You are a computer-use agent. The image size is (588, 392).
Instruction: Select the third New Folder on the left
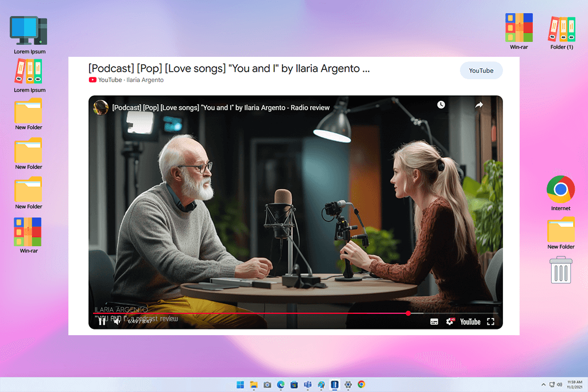[x=29, y=193]
